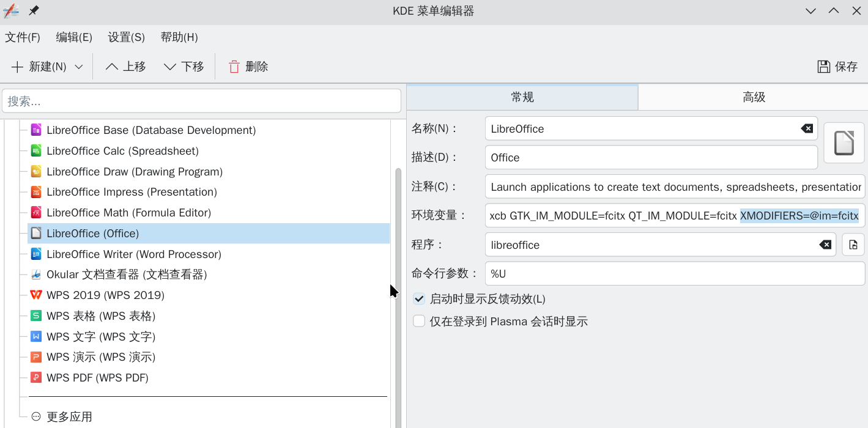Click the large application icon chooser button

pos(844,143)
